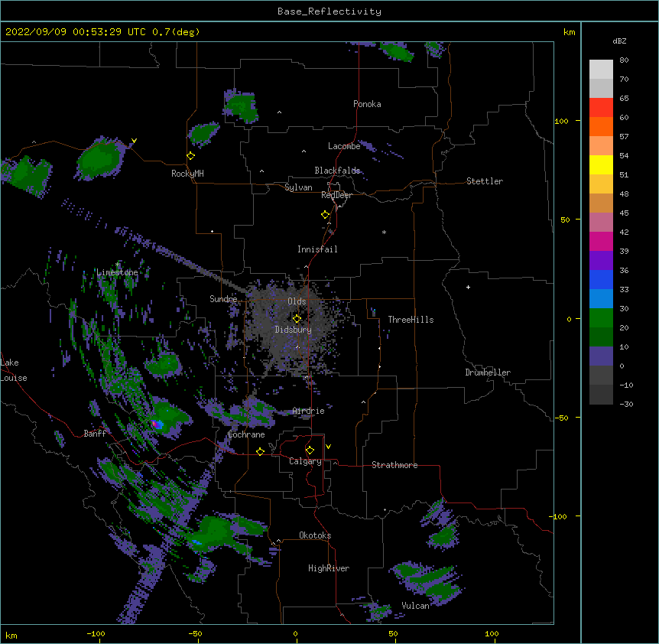Select the yellow diamond marker below RedDeer
This screenshot has height=644, width=659.
326,215
